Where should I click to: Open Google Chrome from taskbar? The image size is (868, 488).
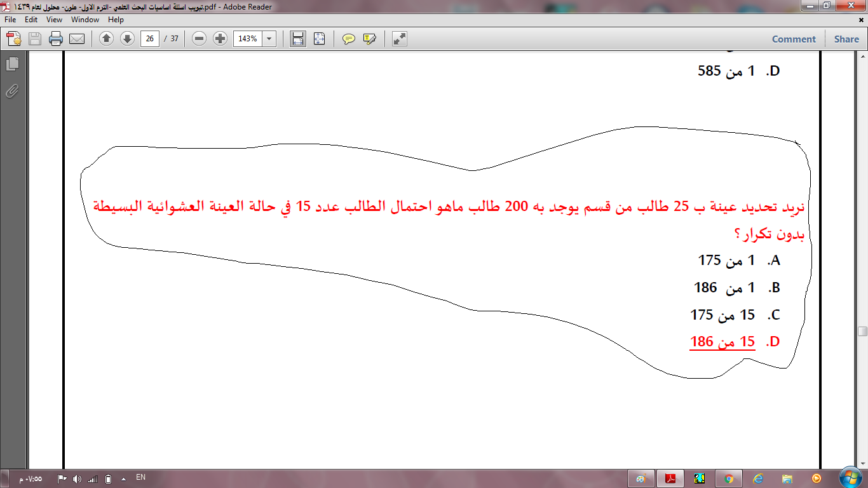729,478
